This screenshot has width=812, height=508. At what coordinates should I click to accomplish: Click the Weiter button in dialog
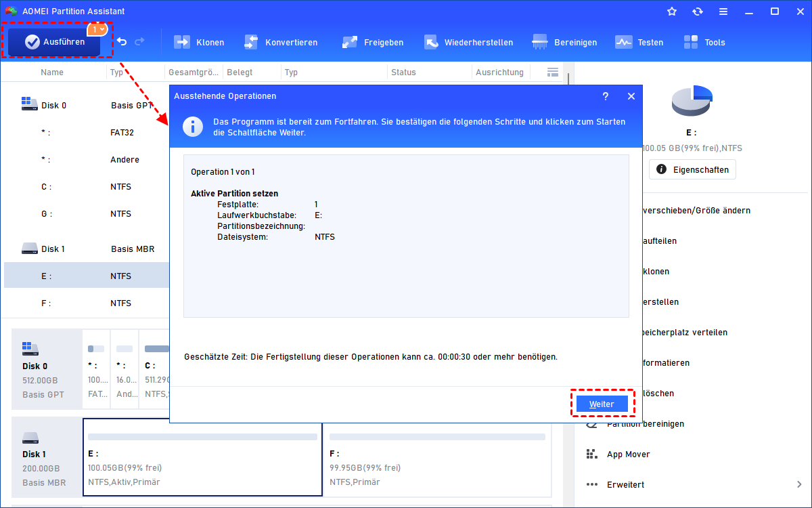(x=602, y=404)
